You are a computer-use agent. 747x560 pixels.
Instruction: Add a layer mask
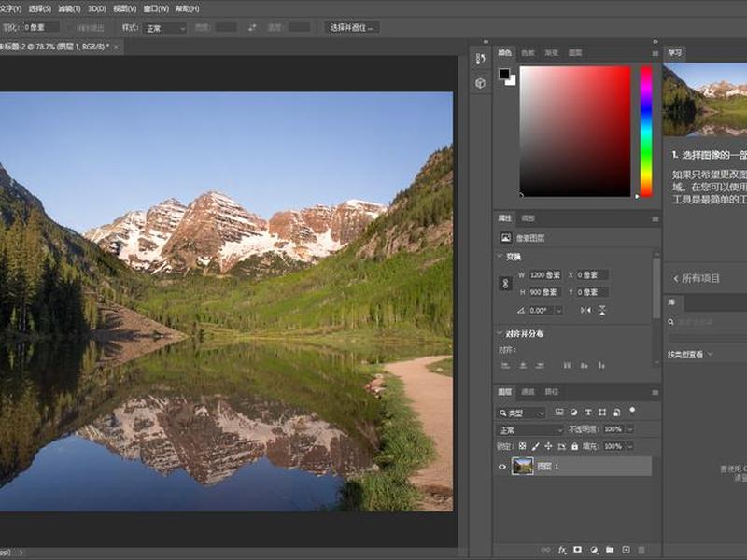tap(577, 550)
